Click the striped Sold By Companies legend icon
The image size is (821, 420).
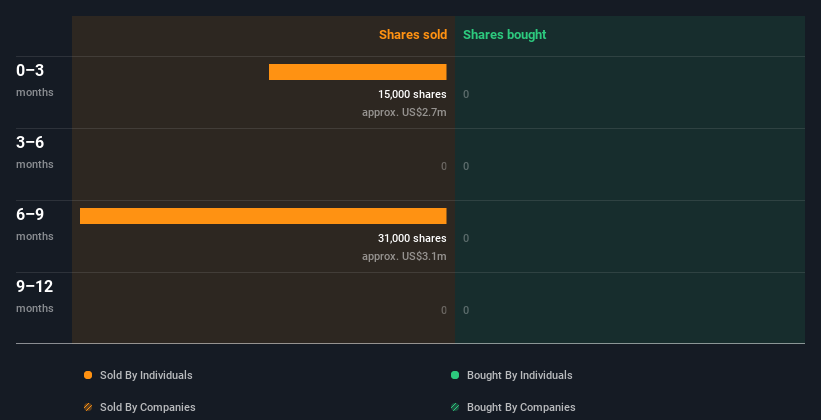88,407
